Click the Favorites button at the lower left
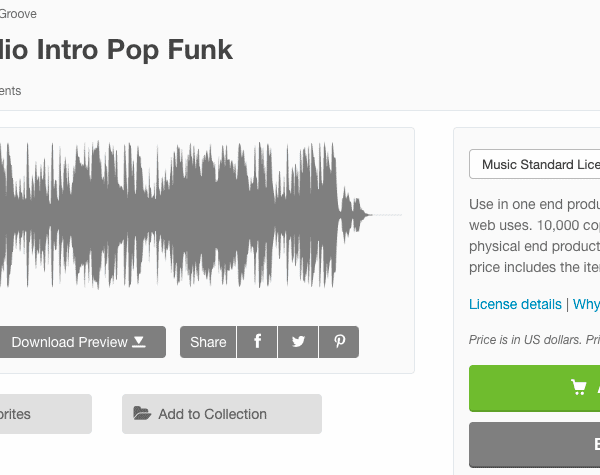 pyautogui.click(x=46, y=414)
